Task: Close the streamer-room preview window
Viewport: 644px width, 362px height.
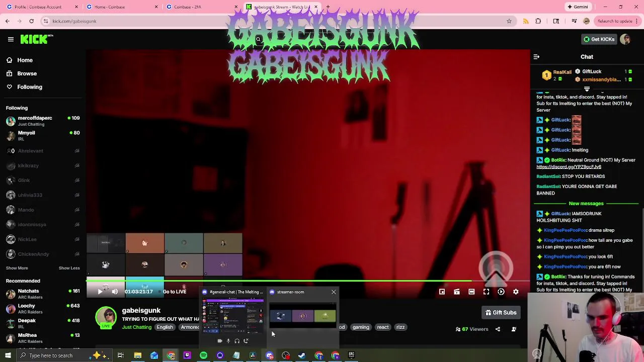Action: pyautogui.click(x=333, y=292)
